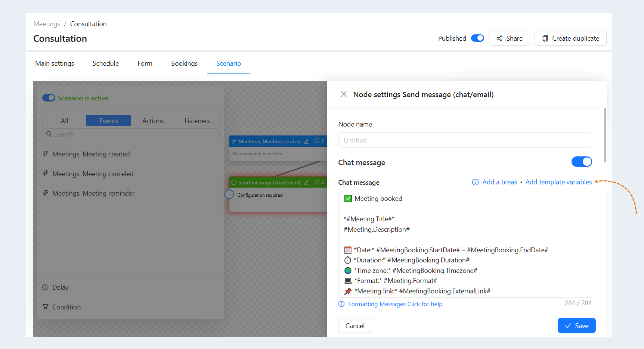
Task: Click the Delay clock icon
Action: [x=46, y=287]
